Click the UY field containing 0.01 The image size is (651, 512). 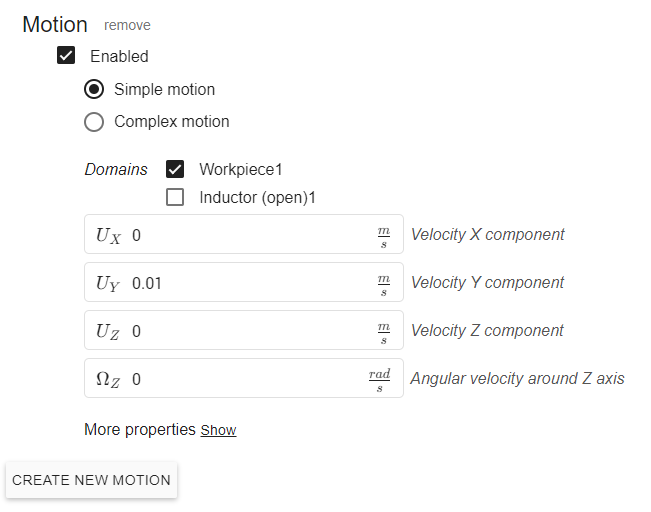coord(245,283)
